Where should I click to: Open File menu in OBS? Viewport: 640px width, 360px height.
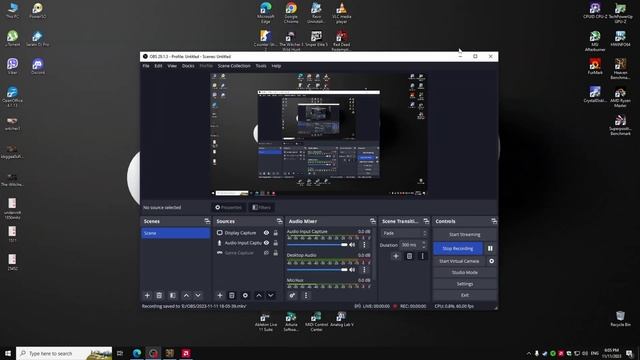tap(146, 66)
